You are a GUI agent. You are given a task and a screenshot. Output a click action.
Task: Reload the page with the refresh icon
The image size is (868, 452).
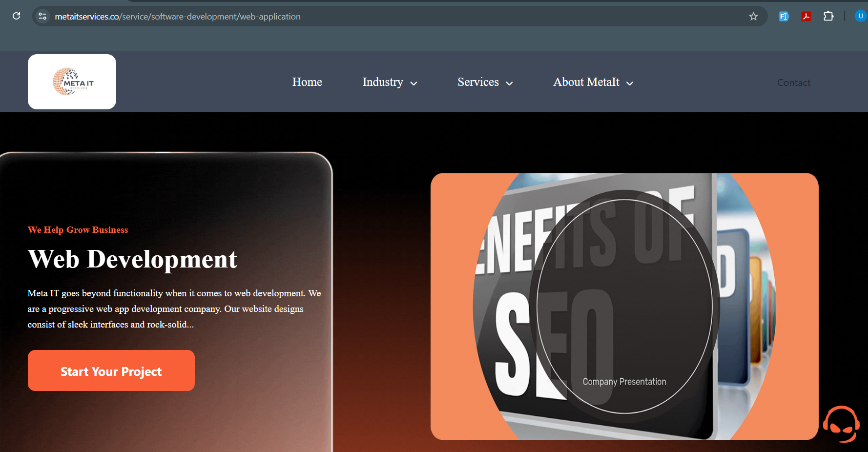tap(16, 16)
